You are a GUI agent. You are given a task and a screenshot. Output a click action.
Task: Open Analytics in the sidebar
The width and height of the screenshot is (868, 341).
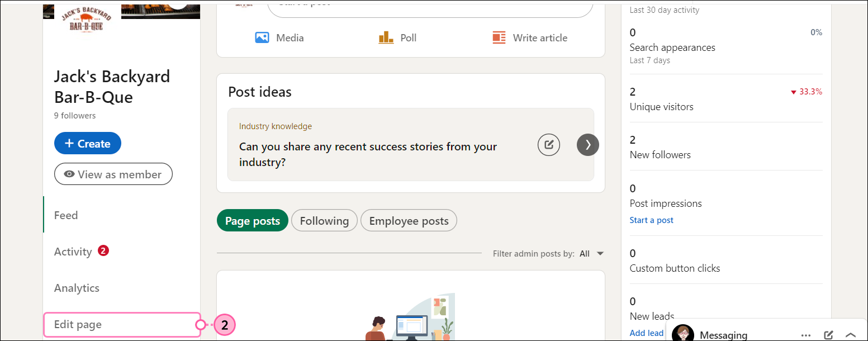tap(77, 288)
